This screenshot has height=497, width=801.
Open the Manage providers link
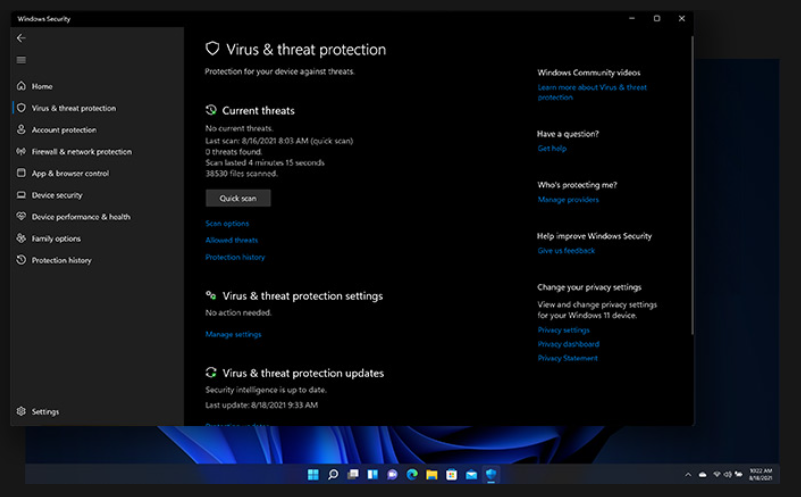point(568,200)
